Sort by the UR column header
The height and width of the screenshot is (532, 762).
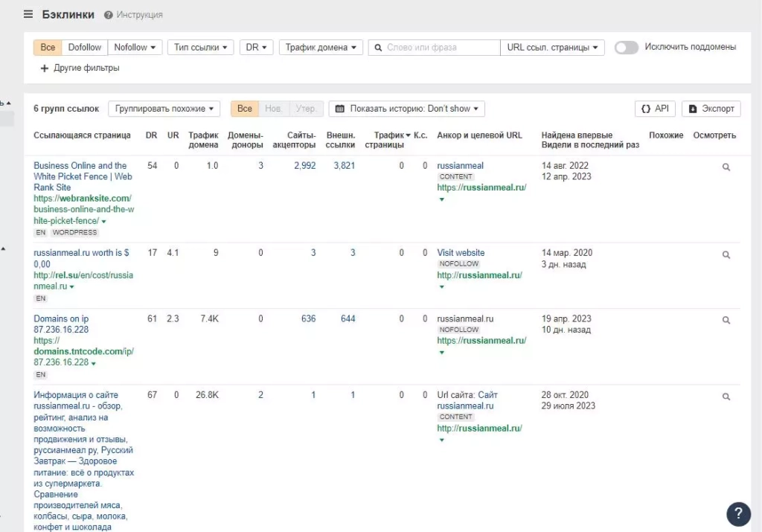pos(173,135)
